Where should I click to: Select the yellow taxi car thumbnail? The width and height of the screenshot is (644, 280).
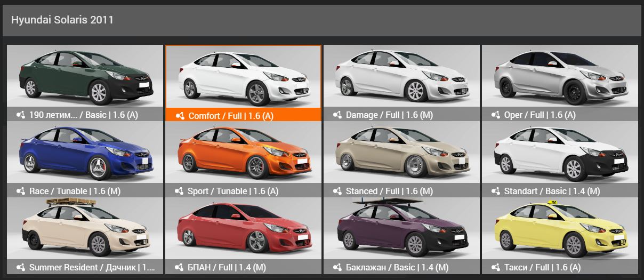pyautogui.click(x=560, y=229)
